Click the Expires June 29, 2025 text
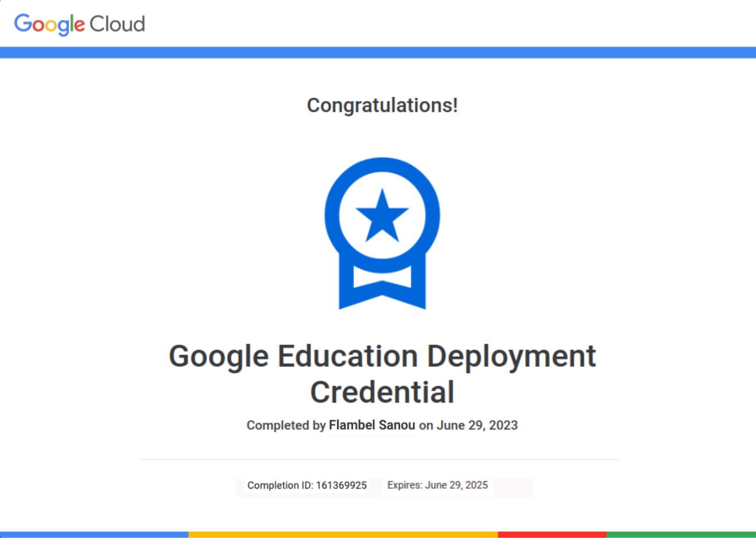This screenshot has height=538, width=756. [x=437, y=485]
